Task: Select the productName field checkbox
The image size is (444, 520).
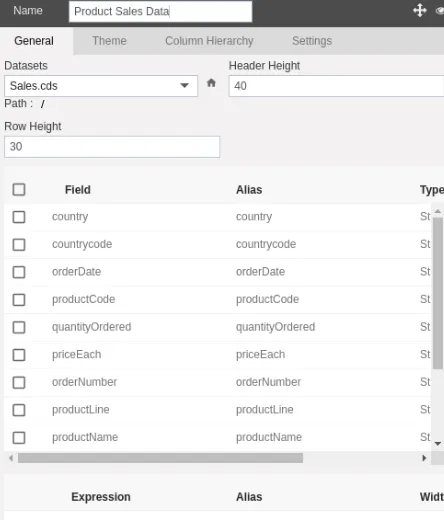Action: tap(19, 437)
